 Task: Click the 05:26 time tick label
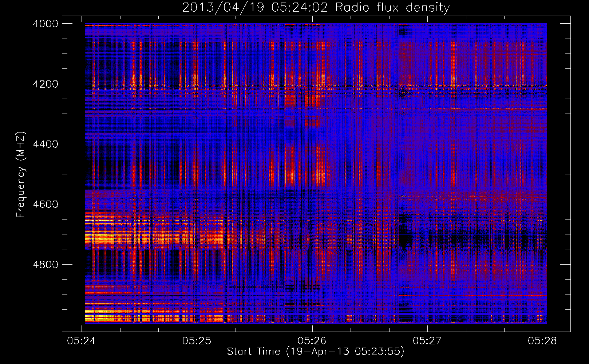point(312,341)
